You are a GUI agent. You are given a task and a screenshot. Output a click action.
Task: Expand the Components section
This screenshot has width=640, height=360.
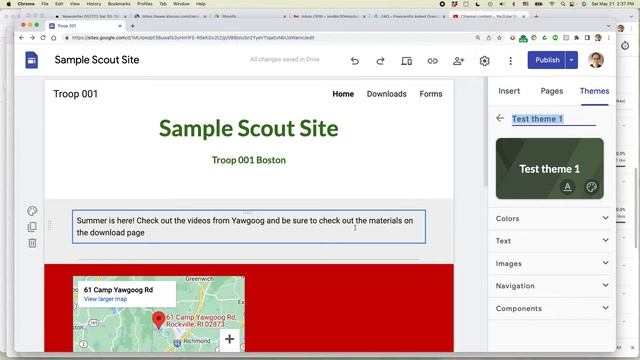click(x=552, y=308)
